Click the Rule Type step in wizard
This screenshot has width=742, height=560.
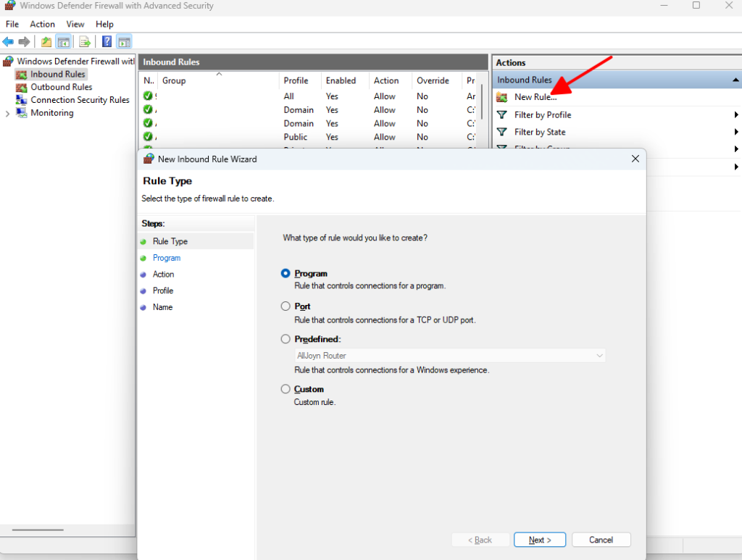point(170,241)
